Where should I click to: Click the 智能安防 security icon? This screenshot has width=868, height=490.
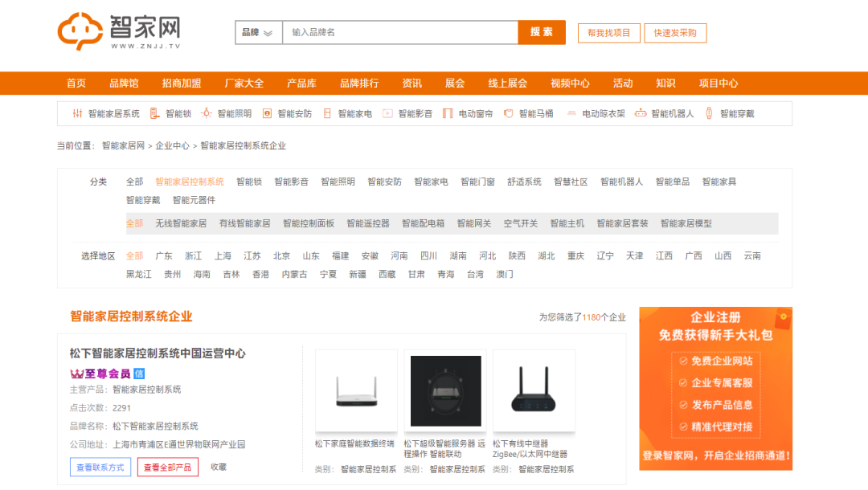(x=268, y=114)
